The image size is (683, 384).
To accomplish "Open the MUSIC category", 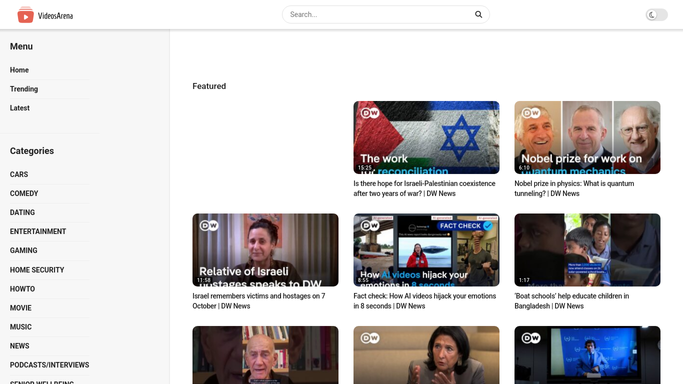I will point(20,327).
